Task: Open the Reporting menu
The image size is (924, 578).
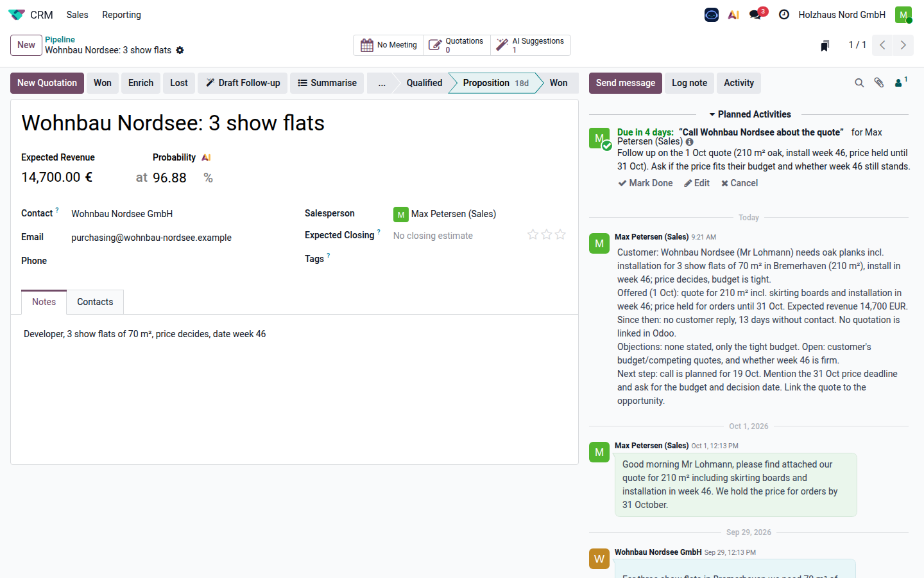Action: [121, 14]
